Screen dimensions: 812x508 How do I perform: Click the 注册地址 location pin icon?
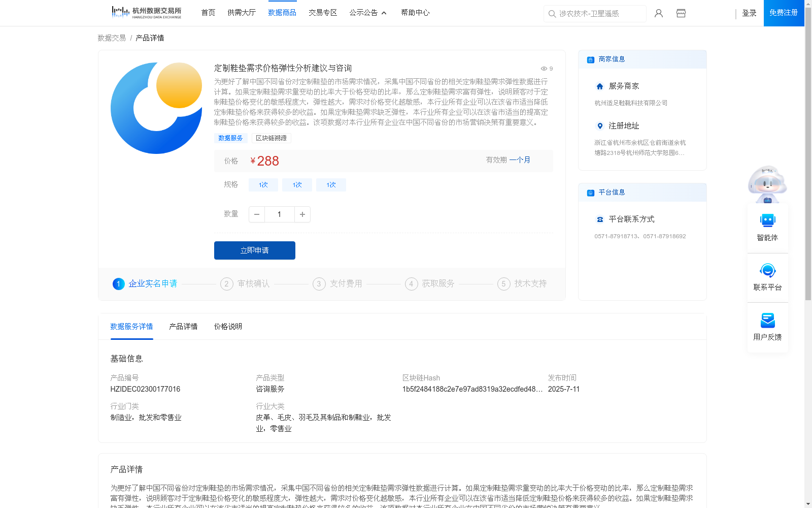[600, 126]
